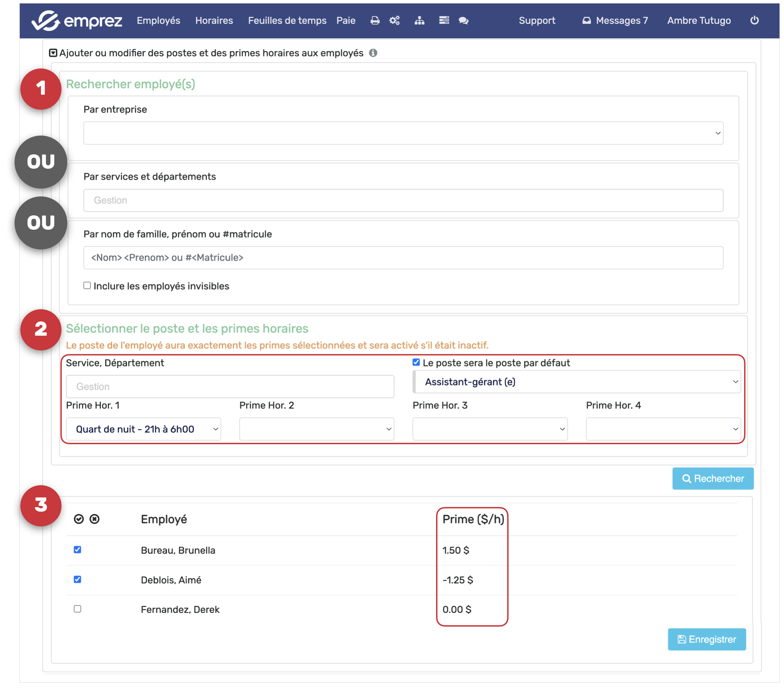Select all employees with check-circle icon

point(79,519)
